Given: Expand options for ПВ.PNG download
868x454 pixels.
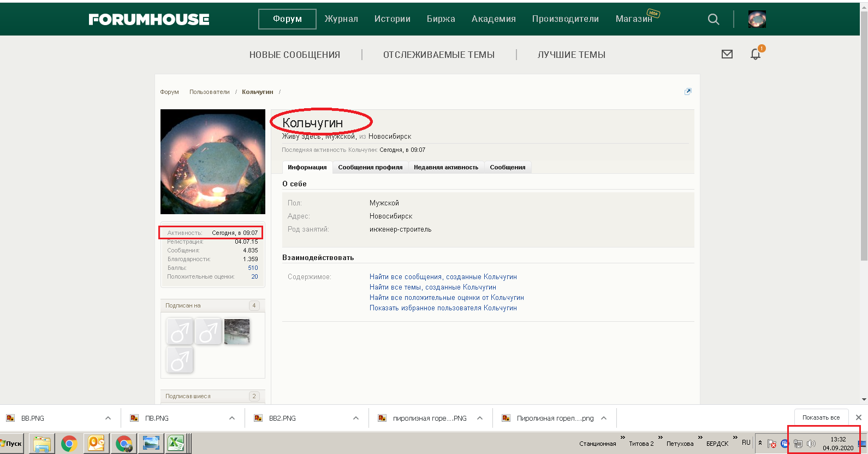Looking at the screenshot, I should pos(232,418).
